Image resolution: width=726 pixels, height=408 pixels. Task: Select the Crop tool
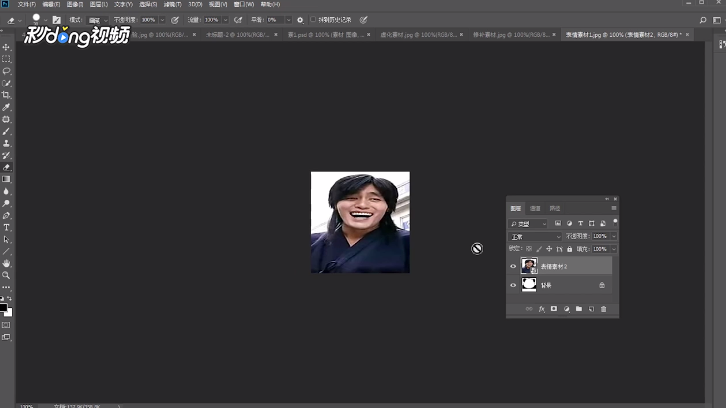[6, 95]
